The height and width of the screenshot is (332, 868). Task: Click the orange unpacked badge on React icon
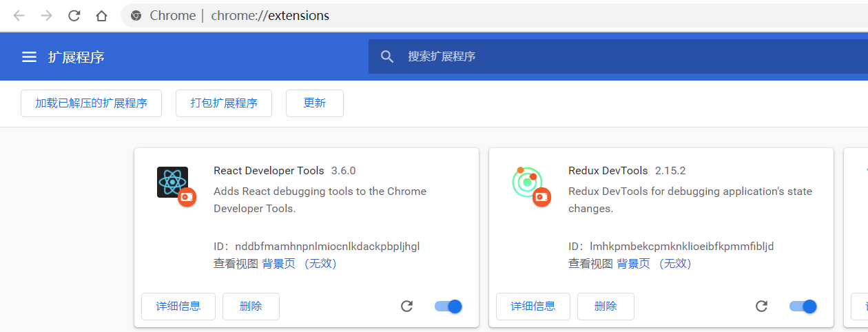(x=187, y=197)
